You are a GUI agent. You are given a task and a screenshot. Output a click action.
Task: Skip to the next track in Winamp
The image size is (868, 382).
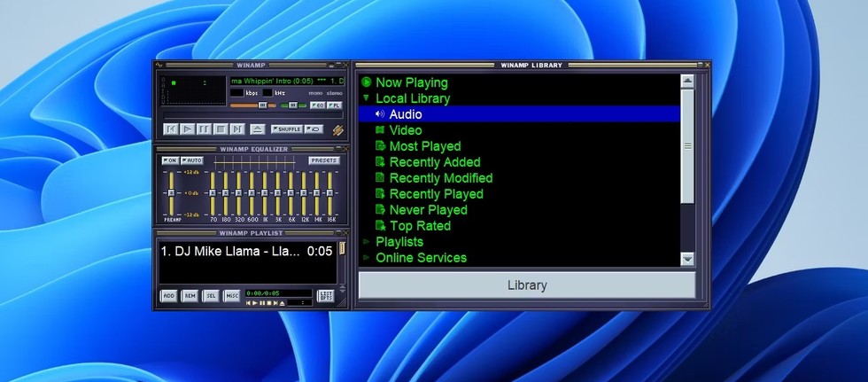pyautogui.click(x=237, y=129)
